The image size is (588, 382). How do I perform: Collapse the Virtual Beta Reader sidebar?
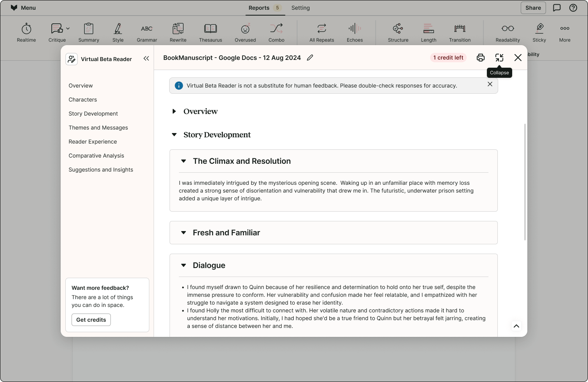coord(146,58)
